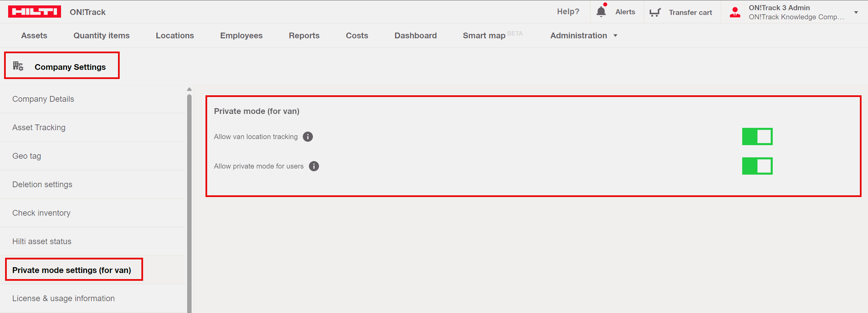Show info for private mode for users
Image resolution: width=868 pixels, height=313 pixels.
click(x=314, y=166)
